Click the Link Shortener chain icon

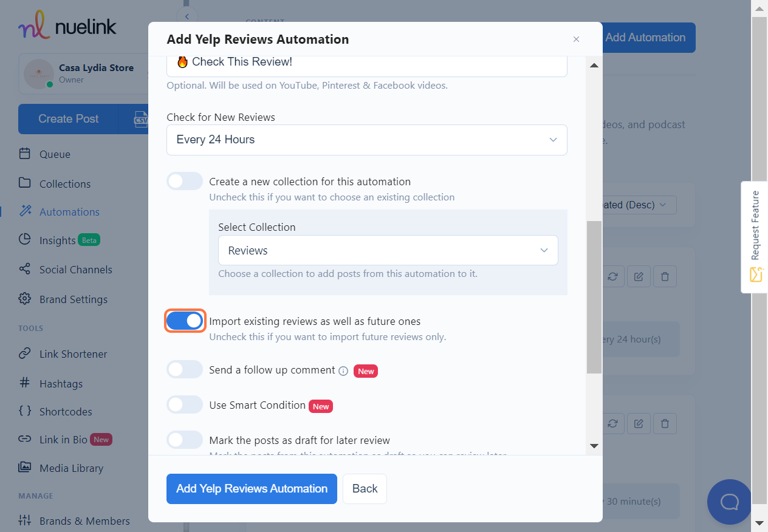24,353
